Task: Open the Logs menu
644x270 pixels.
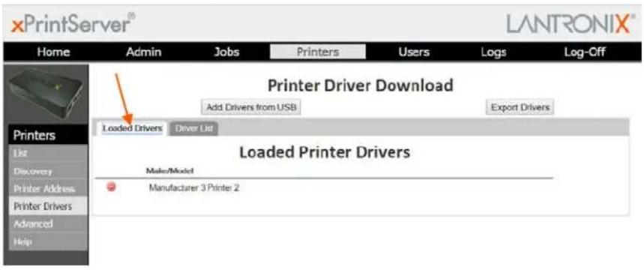Action: pyautogui.click(x=493, y=52)
